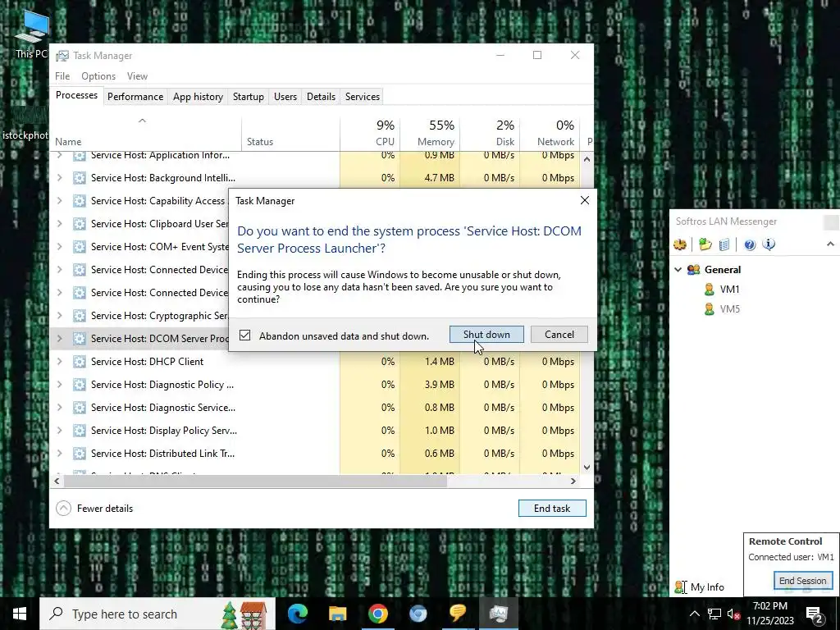Click gear icon of Service Host: DHCP Client
Image resolution: width=840 pixels, height=630 pixels.
point(80,362)
